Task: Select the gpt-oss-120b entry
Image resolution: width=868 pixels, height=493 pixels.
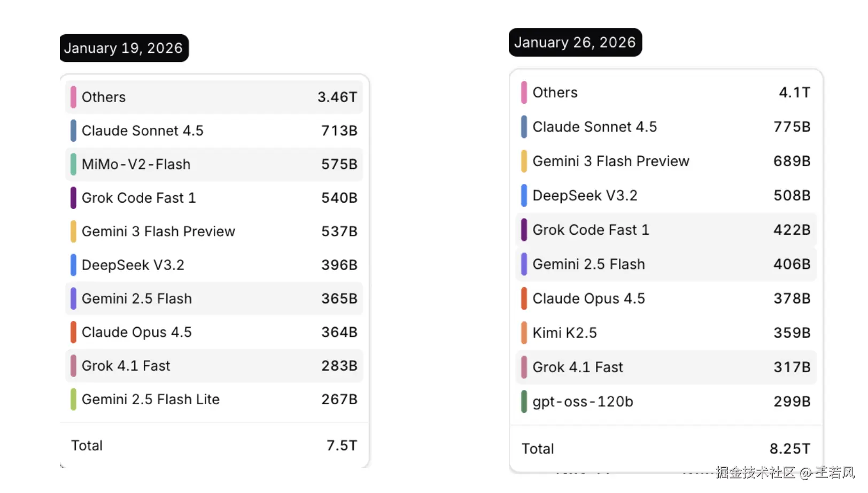Action: pos(666,402)
